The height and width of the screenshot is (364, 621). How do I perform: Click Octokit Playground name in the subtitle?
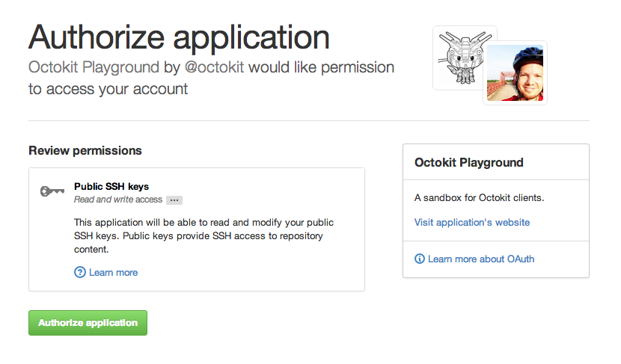[x=94, y=67]
